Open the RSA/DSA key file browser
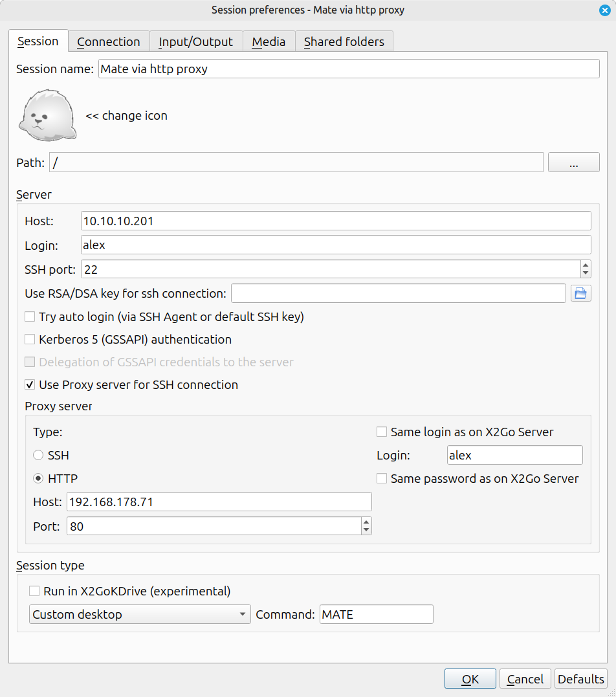 coord(580,293)
